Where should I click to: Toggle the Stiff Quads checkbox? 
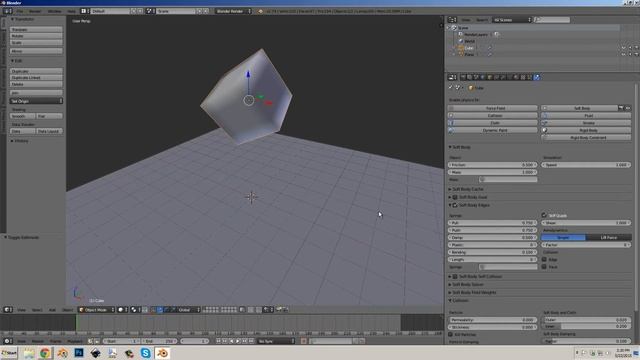pyautogui.click(x=544, y=215)
